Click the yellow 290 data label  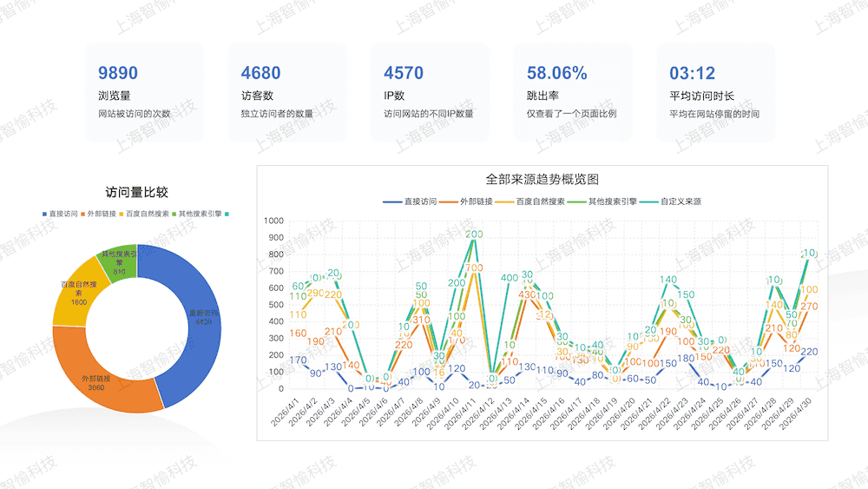pos(316,294)
